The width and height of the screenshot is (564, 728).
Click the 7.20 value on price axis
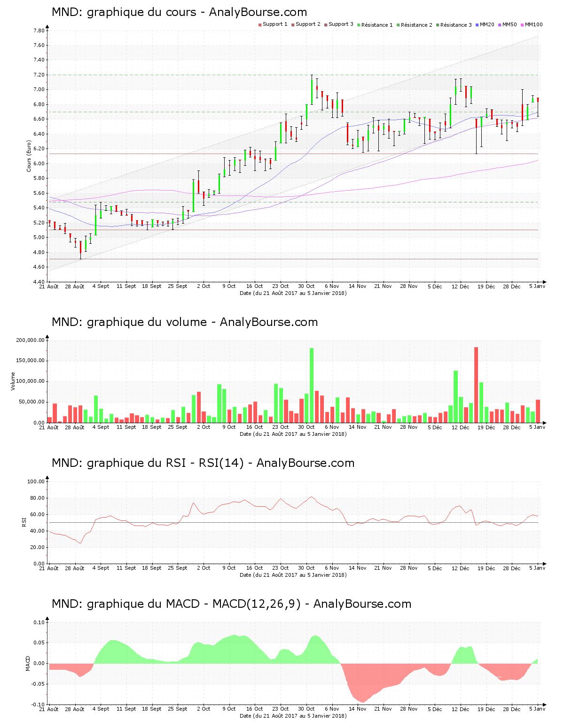pyautogui.click(x=39, y=75)
